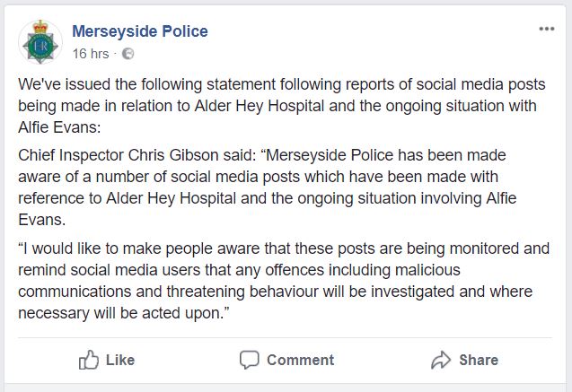Image resolution: width=572 pixels, height=392 pixels.
Task: Select the Share button label
Action: pyautogui.click(x=479, y=360)
